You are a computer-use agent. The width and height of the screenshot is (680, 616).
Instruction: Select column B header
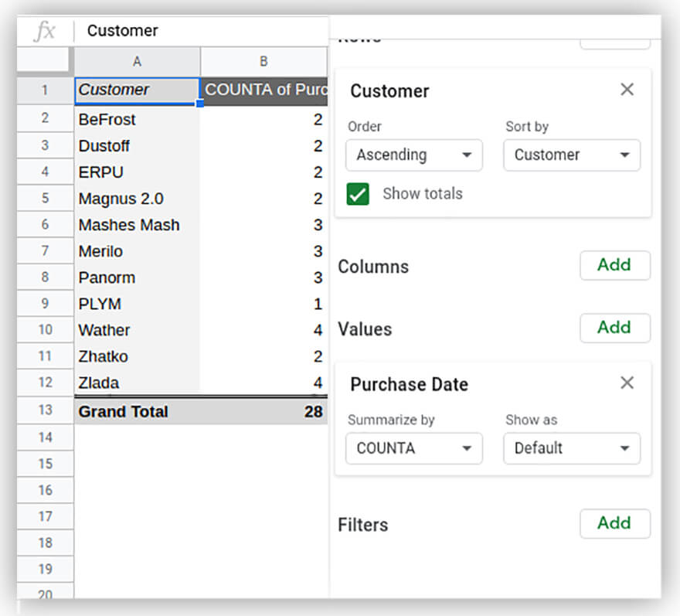click(263, 62)
